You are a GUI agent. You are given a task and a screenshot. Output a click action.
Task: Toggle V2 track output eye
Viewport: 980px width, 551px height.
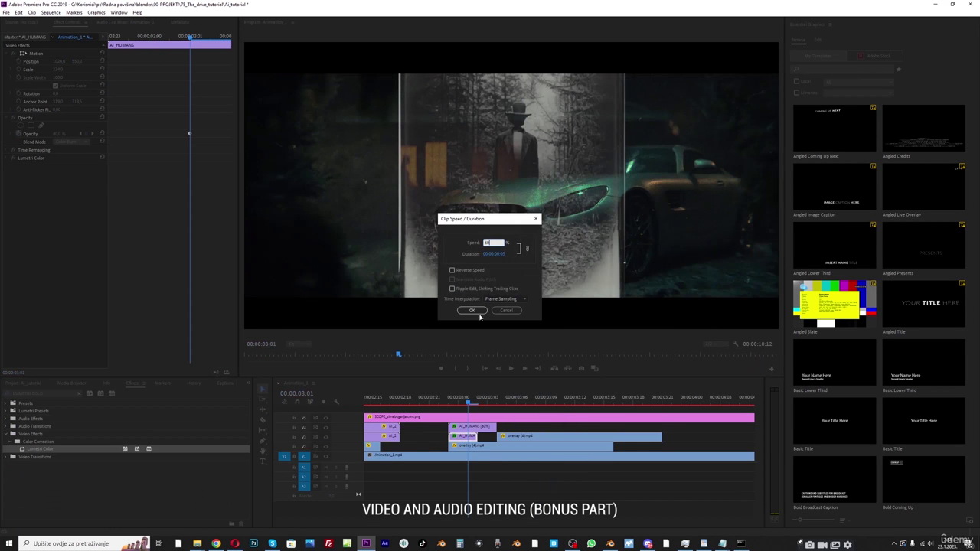coord(325,445)
